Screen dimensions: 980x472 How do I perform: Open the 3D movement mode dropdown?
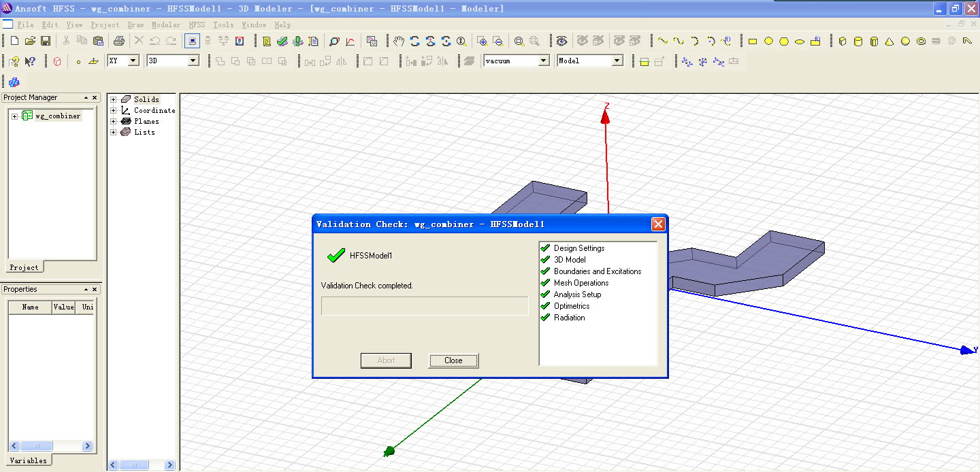pos(193,61)
